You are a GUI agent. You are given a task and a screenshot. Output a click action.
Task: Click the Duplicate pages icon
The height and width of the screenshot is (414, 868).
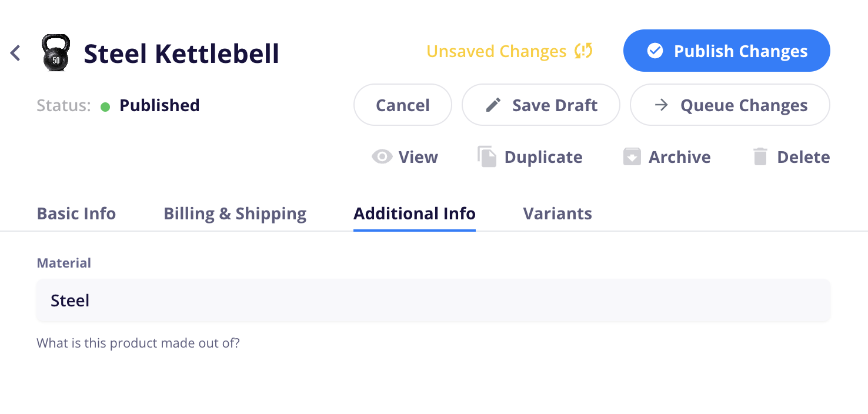click(486, 157)
